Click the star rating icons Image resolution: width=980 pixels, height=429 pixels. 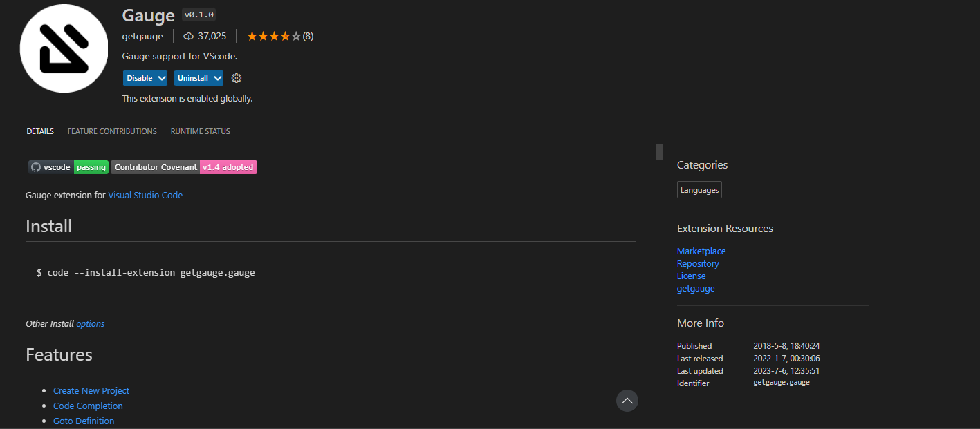coord(274,36)
